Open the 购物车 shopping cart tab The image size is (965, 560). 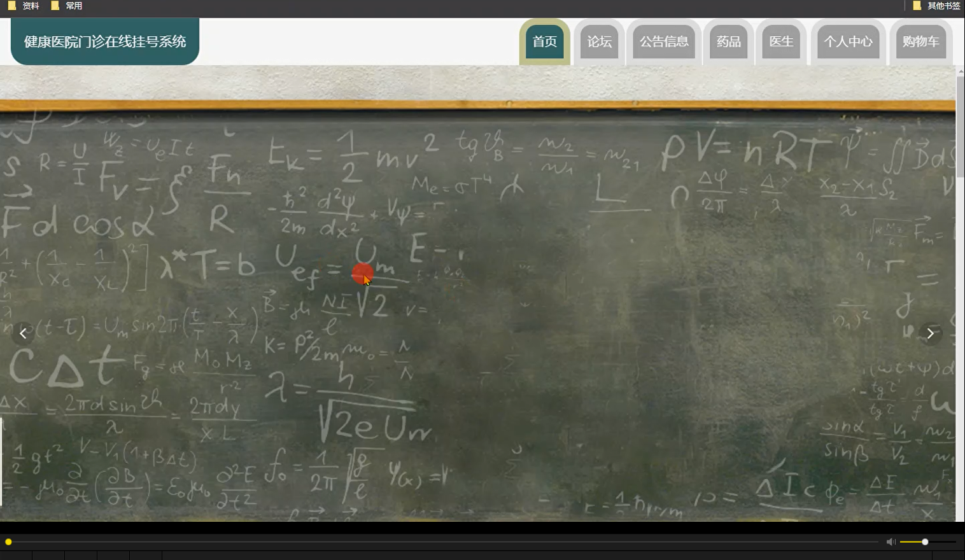pos(920,42)
